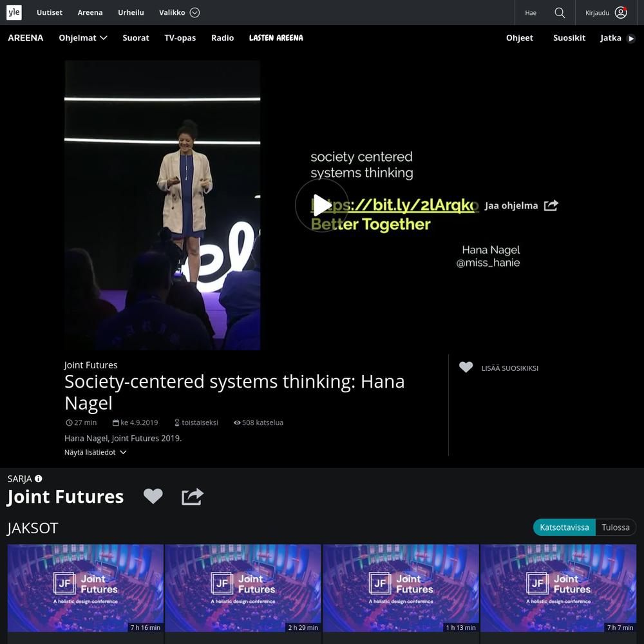Click the Jatka play arrow icon

[631, 38]
